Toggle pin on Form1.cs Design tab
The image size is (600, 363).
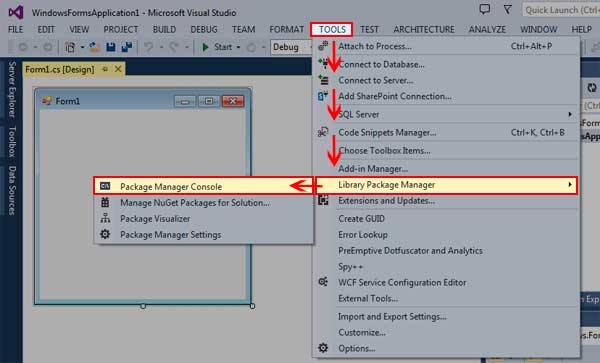[x=105, y=69]
